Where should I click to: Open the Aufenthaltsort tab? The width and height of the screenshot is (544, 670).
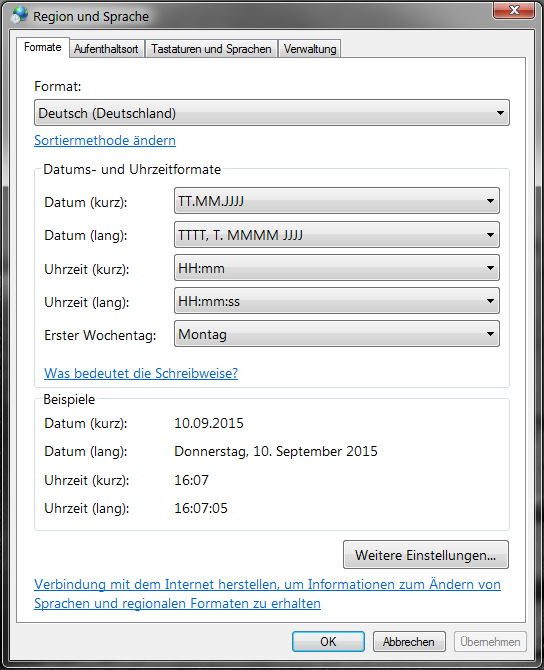pos(106,49)
